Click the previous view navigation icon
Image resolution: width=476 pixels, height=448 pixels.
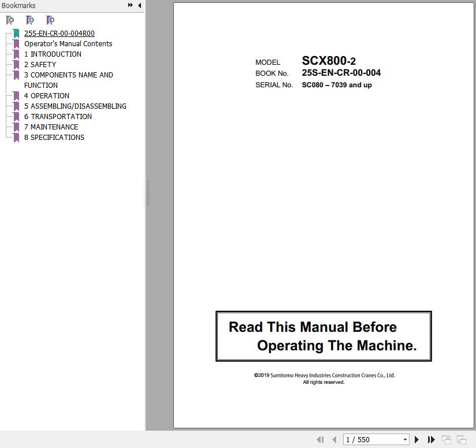pyautogui.click(x=446, y=439)
